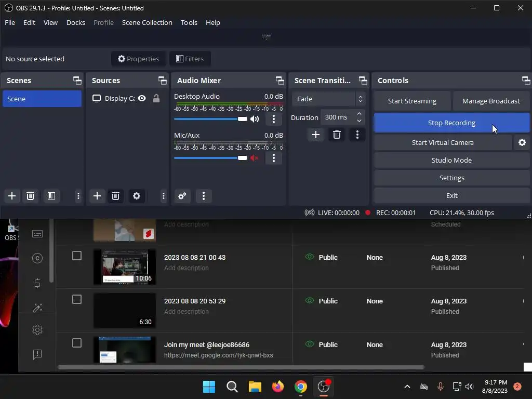Open the Edit menu

click(29, 22)
